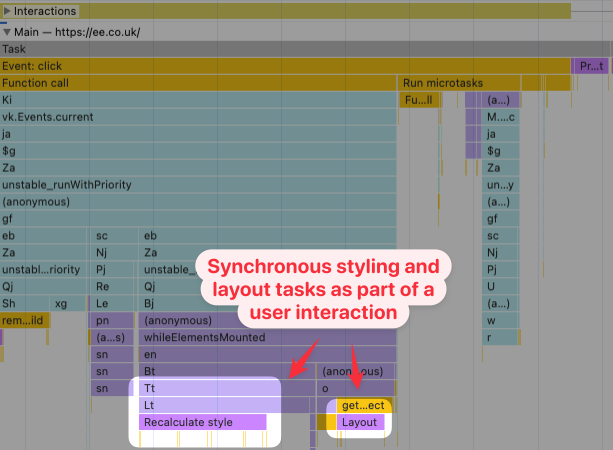Select 'vk.Events.current' function bar

tap(198, 117)
